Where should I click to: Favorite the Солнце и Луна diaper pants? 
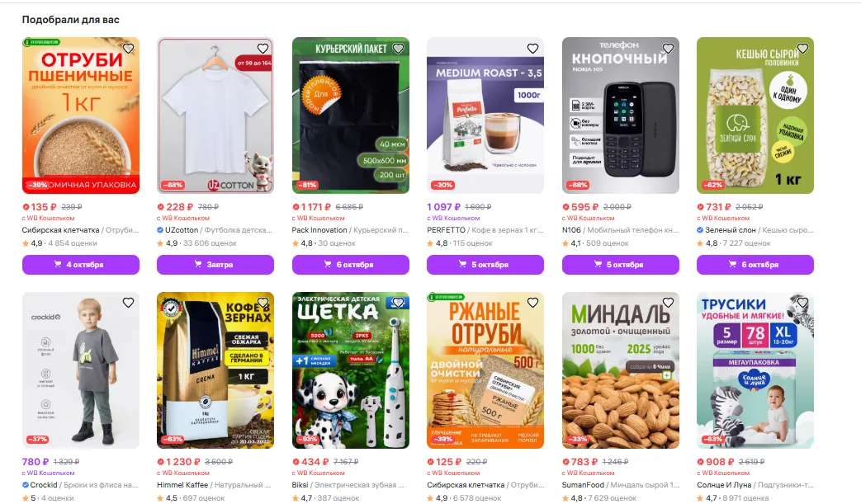pos(802,303)
